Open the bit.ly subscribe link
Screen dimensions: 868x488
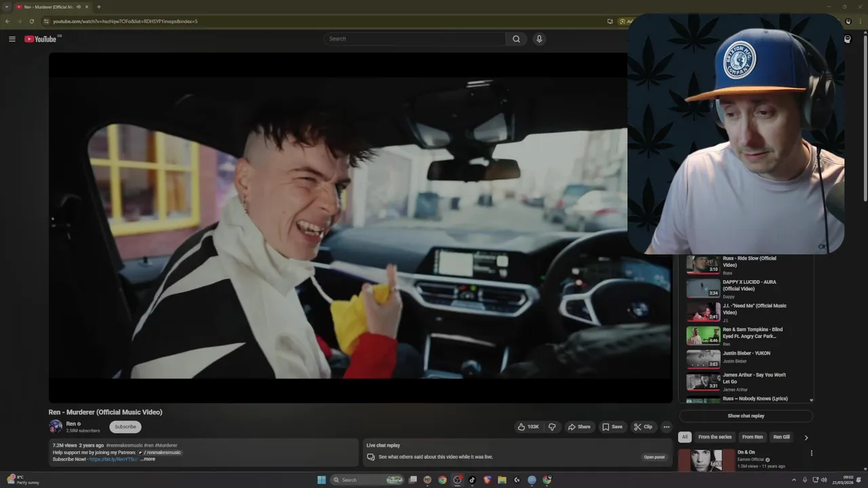113,459
